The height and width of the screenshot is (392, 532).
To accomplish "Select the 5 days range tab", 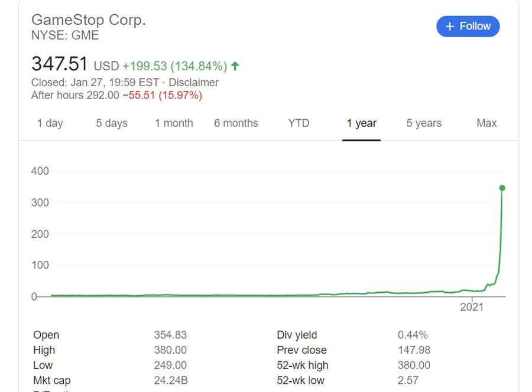I will click(x=112, y=123).
